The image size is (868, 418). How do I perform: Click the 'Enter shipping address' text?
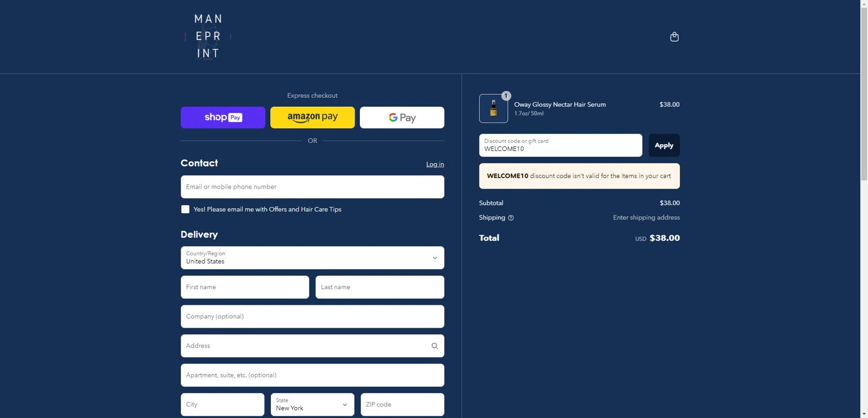point(646,218)
